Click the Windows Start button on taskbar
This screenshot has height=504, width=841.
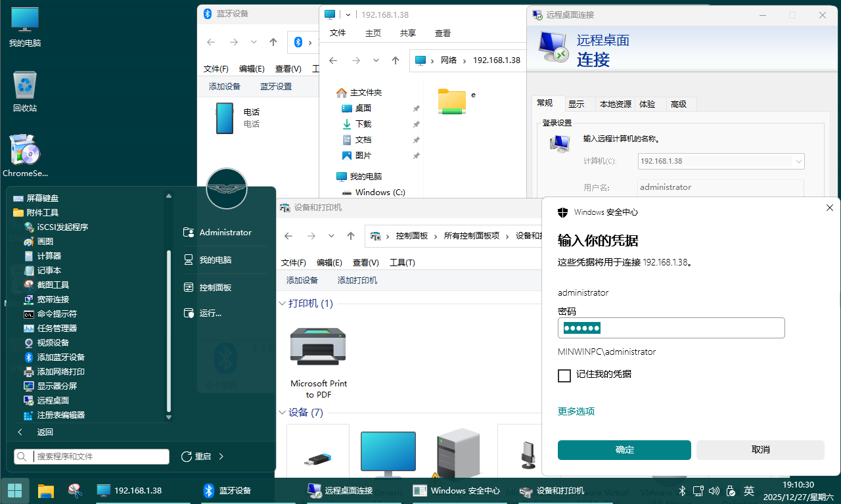point(15,490)
